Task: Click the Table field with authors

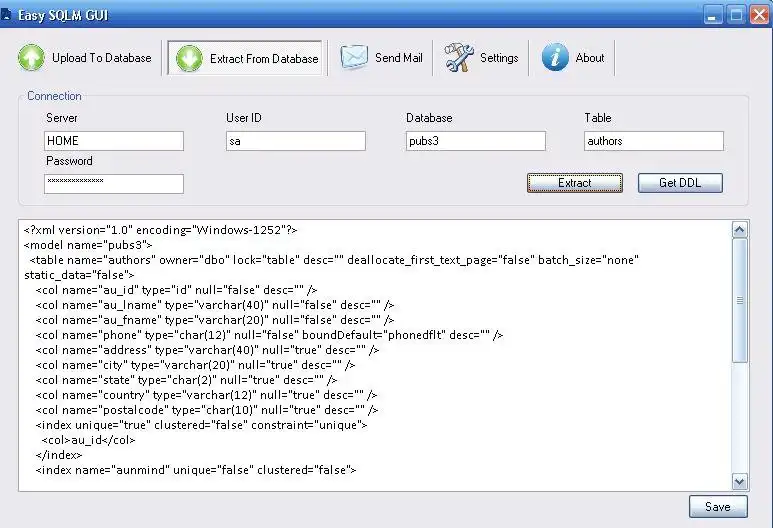Action: 654,141
